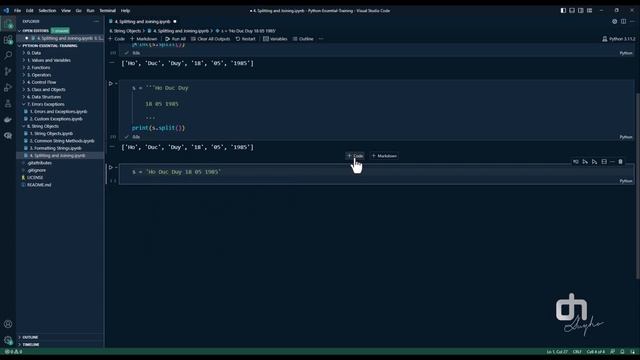Open the View menu
Screen dimensions: 640x360
tap(66, 11)
